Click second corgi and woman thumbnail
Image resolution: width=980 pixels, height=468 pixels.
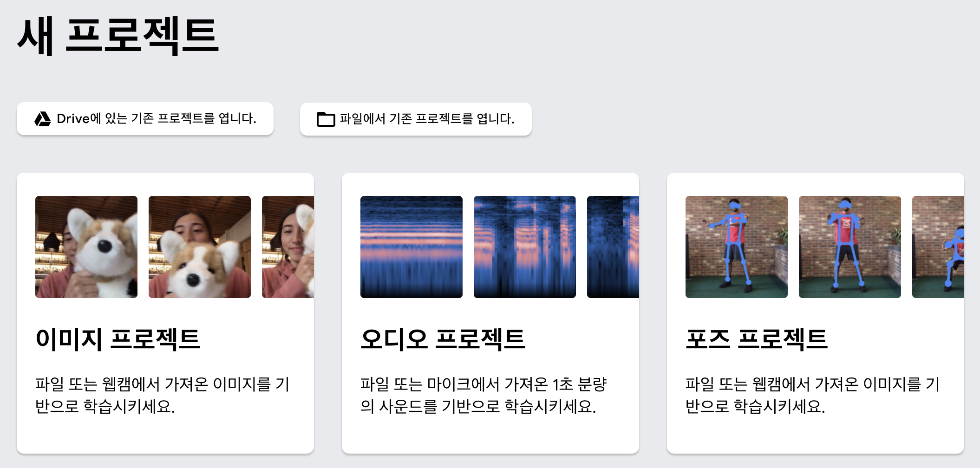(x=200, y=247)
